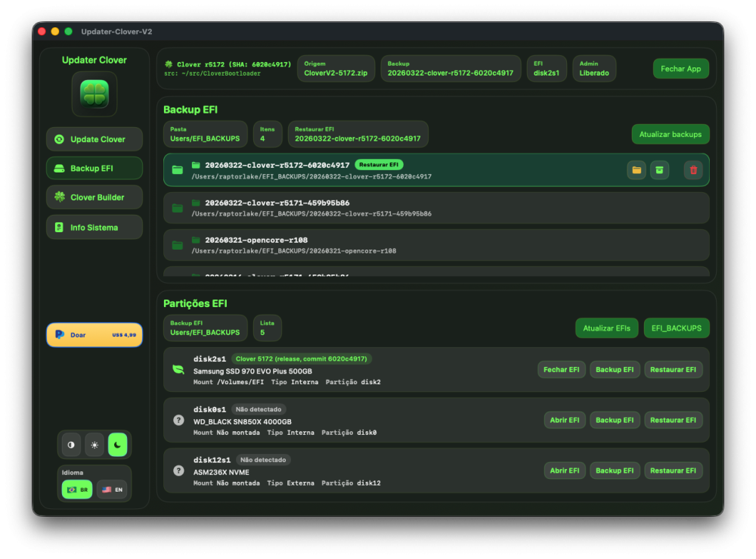
Task: Click the folder icon of the opencore-r108 row
Action: tap(178, 245)
